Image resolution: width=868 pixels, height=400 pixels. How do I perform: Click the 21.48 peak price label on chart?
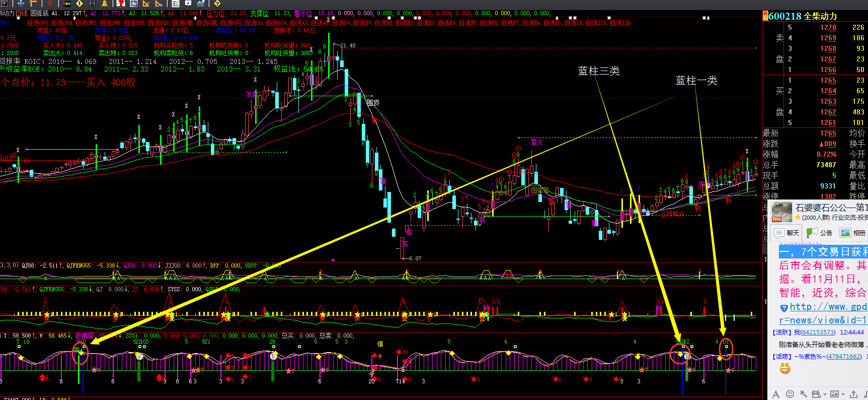pos(348,46)
